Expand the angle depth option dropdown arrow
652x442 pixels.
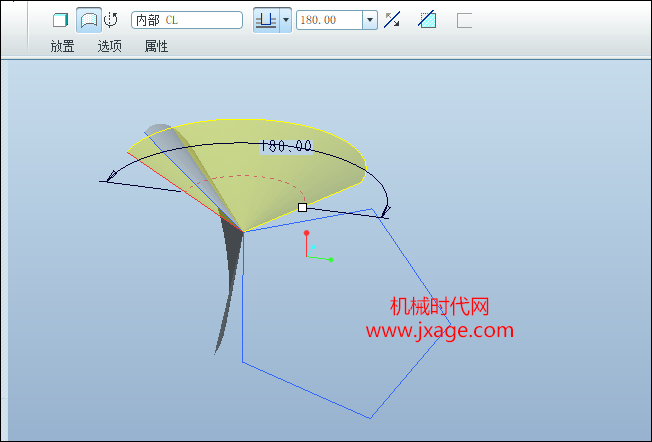click(286, 20)
